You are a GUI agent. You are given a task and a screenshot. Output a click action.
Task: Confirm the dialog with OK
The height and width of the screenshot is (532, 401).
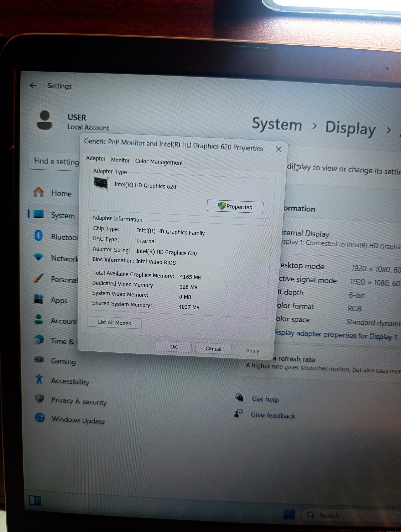[x=173, y=347]
